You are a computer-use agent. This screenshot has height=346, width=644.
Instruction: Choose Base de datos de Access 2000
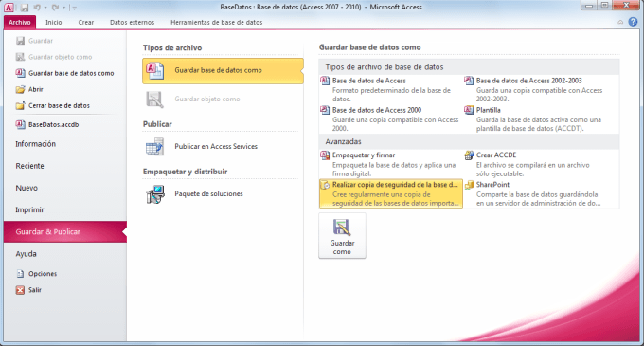pyautogui.click(x=390, y=118)
